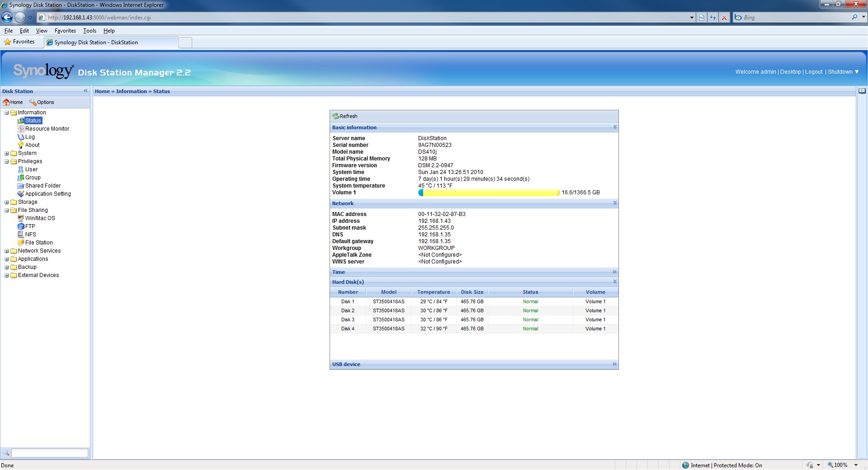Click the Home breadcrumb link
Viewport: 868px width, 470px height.
[102, 91]
